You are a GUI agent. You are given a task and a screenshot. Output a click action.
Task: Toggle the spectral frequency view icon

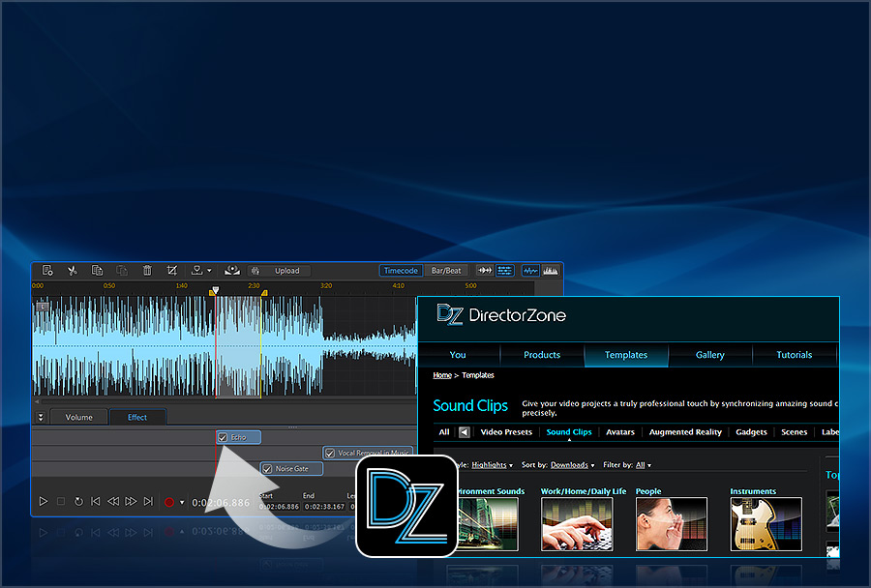tap(551, 271)
